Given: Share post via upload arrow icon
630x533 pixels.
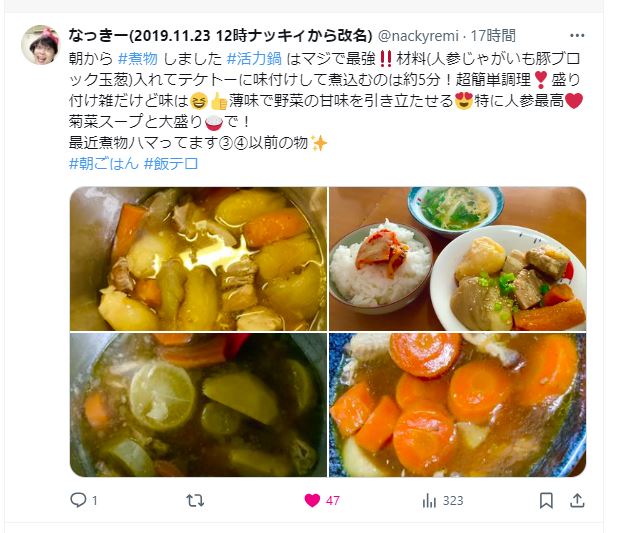Looking at the screenshot, I should point(577,500).
